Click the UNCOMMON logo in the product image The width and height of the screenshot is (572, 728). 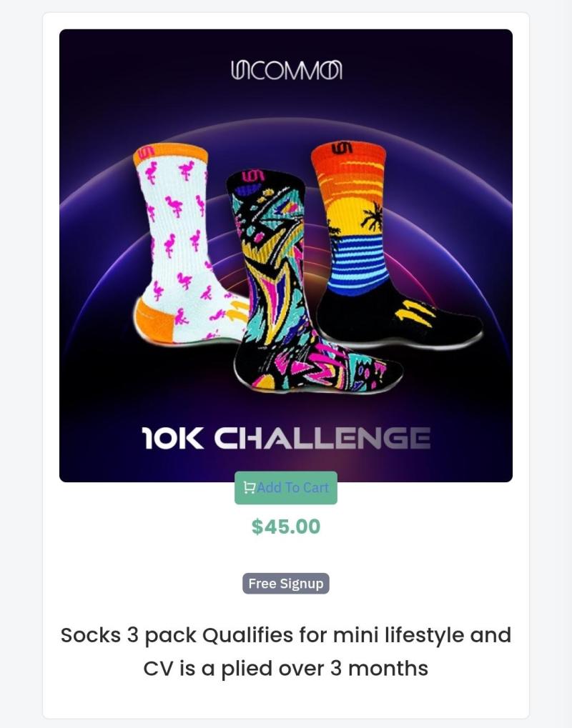286,70
